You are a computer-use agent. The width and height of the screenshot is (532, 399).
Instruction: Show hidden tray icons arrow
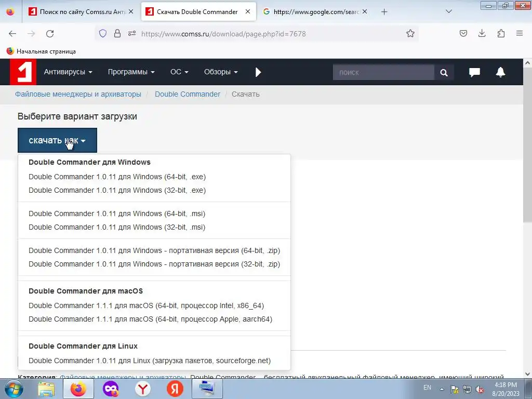pos(442,390)
